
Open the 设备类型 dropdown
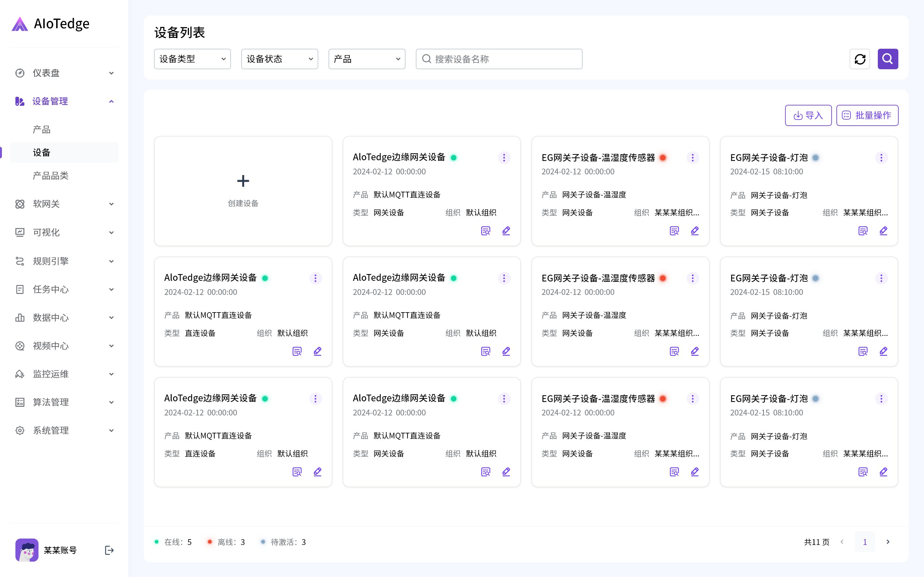pyautogui.click(x=193, y=59)
